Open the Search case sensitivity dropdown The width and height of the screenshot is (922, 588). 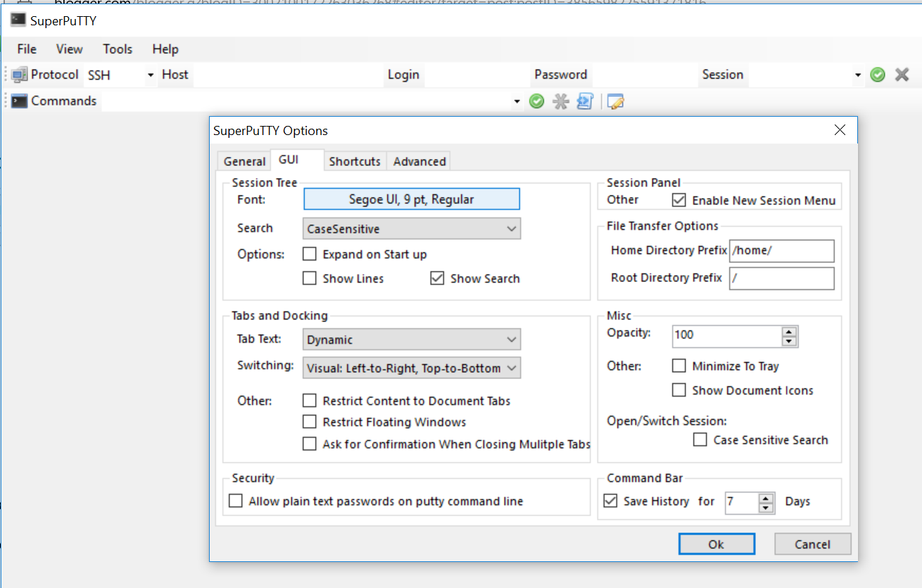(x=411, y=228)
